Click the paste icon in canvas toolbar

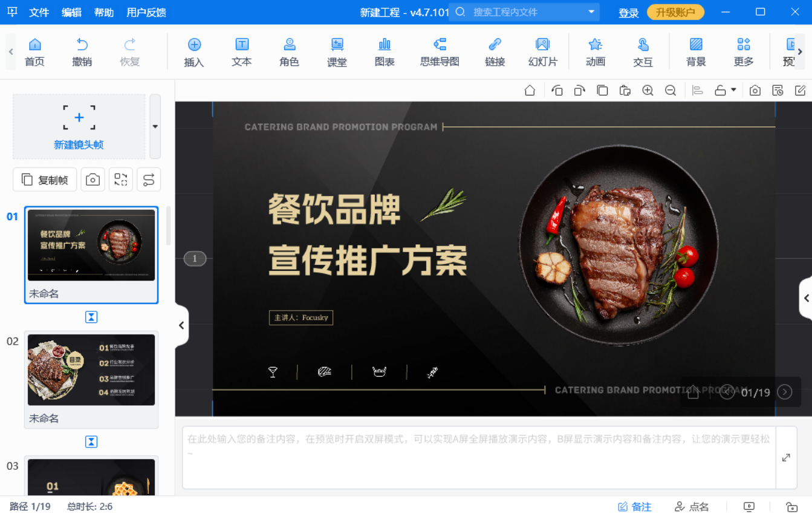[x=625, y=90]
